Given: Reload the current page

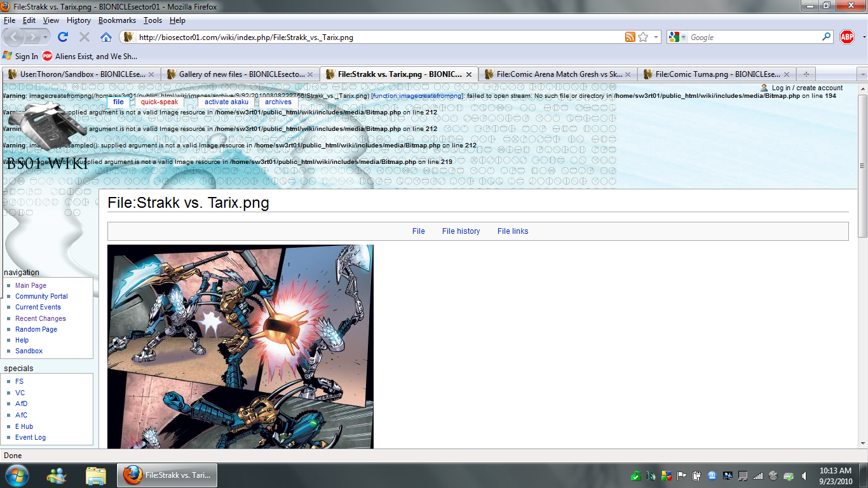Looking at the screenshot, I should click(x=63, y=37).
